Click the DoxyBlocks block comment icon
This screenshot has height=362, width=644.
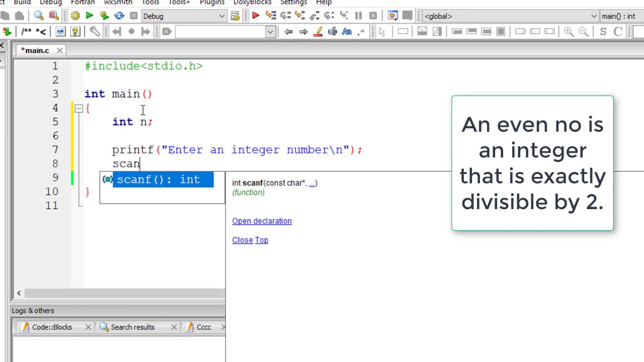[x=26, y=32]
